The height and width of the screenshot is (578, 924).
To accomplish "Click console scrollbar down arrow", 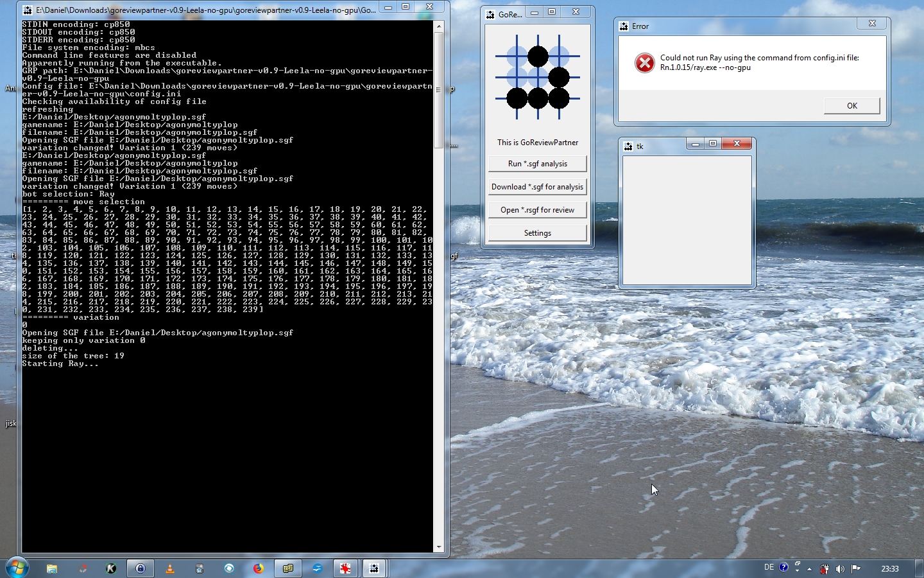I will [x=439, y=547].
